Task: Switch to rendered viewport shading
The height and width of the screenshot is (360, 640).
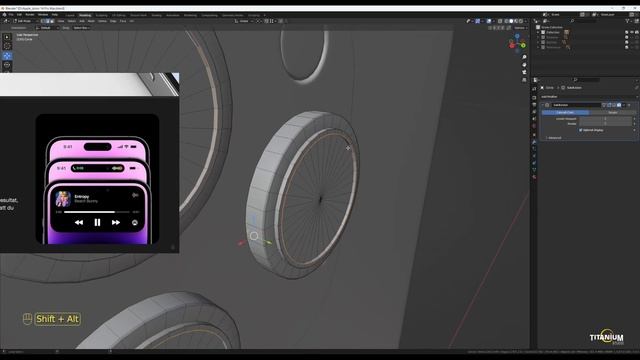Action: (521, 21)
